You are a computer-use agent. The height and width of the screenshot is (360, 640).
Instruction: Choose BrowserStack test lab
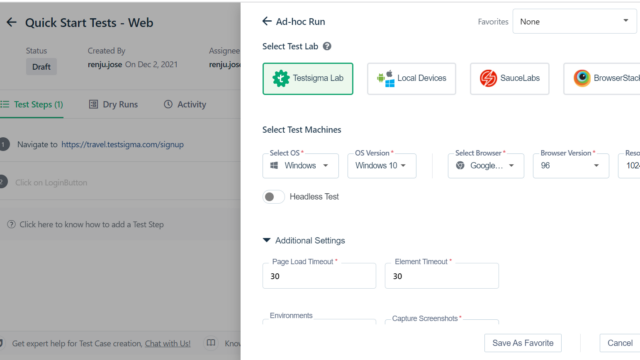click(602, 78)
